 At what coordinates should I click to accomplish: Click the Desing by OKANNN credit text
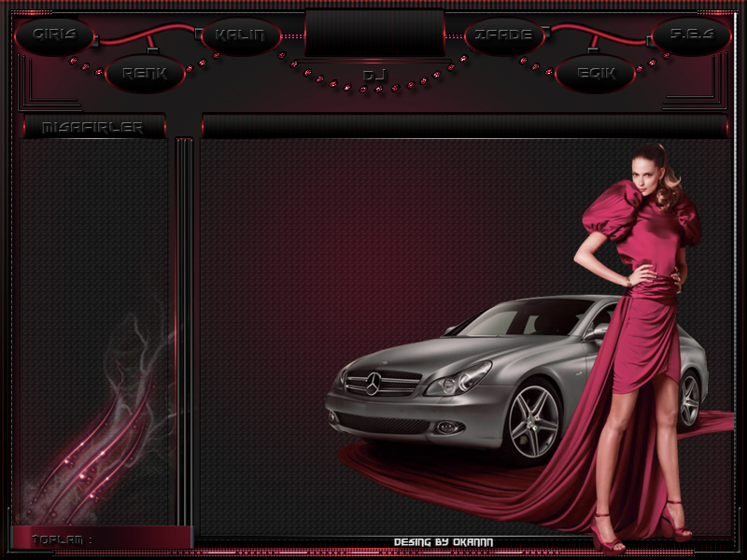click(444, 542)
